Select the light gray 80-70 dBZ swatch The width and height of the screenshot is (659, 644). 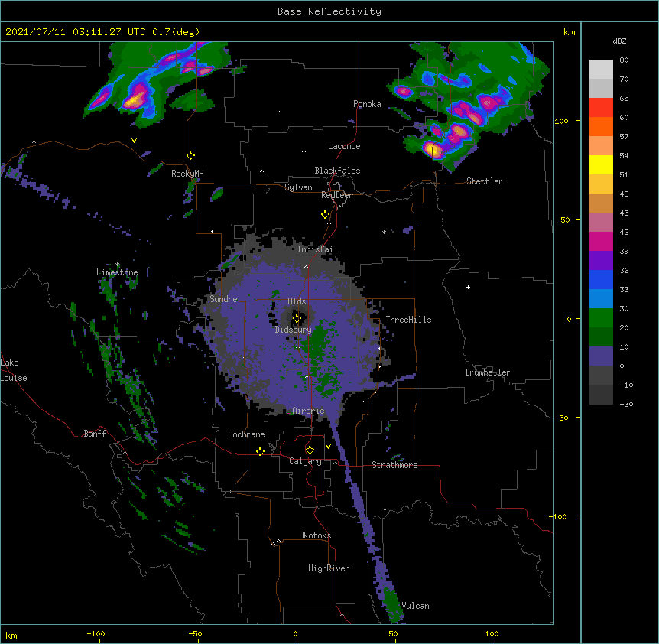tap(601, 70)
